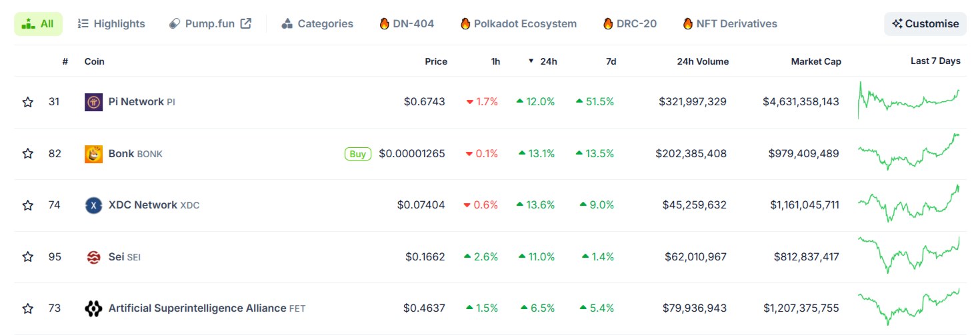Sort by the 24h column header

coord(548,61)
